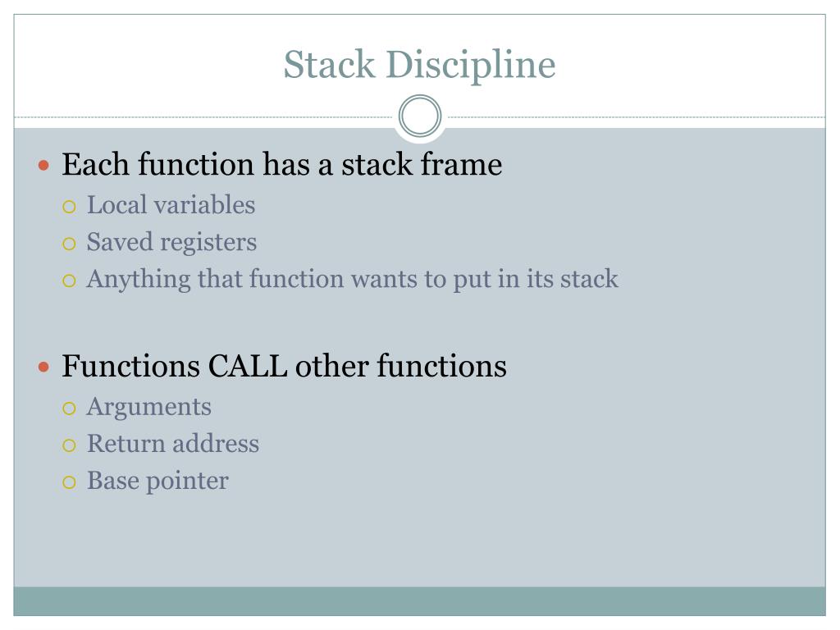This screenshot has width=840, height=630.
Task: Select the 'Stack Discipline' slide title
Action: point(419,65)
